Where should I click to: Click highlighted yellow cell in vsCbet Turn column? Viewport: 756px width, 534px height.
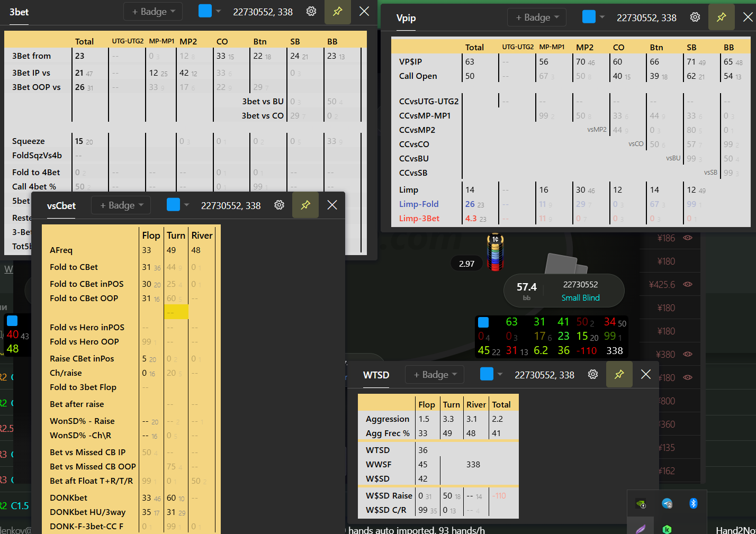pyautogui.click(x=176, y=312)
